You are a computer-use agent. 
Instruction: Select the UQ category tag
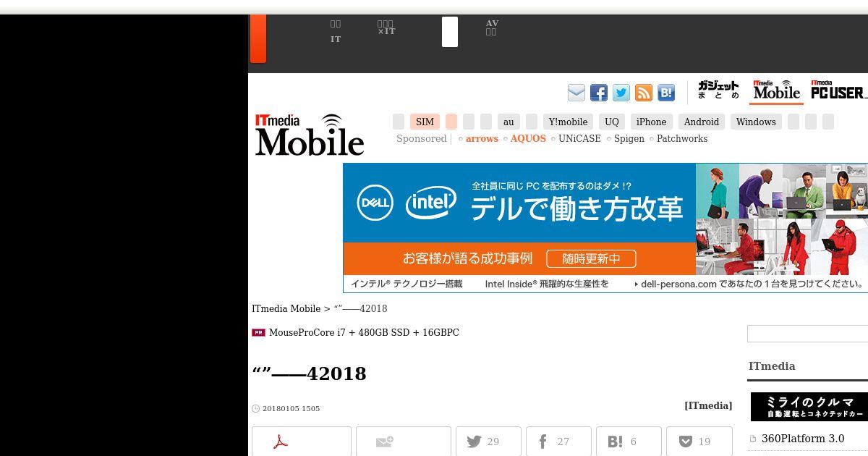(x=612, y=122)
